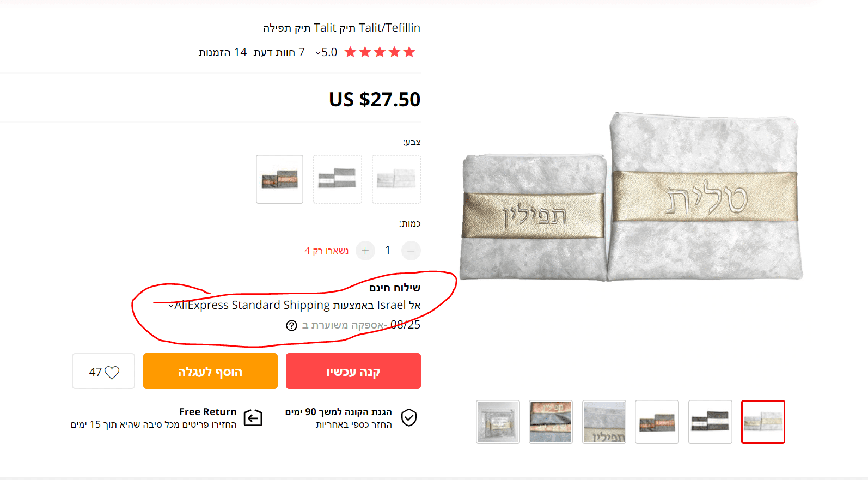This screenshot has height=480, width=868.
Task: Select the dark gray and copper color option
Action: pyautogui.click(x=279, y=179)
